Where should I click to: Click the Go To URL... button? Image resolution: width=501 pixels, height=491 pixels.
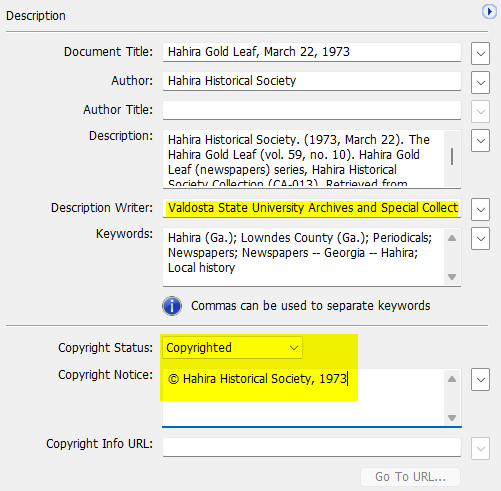410,477
